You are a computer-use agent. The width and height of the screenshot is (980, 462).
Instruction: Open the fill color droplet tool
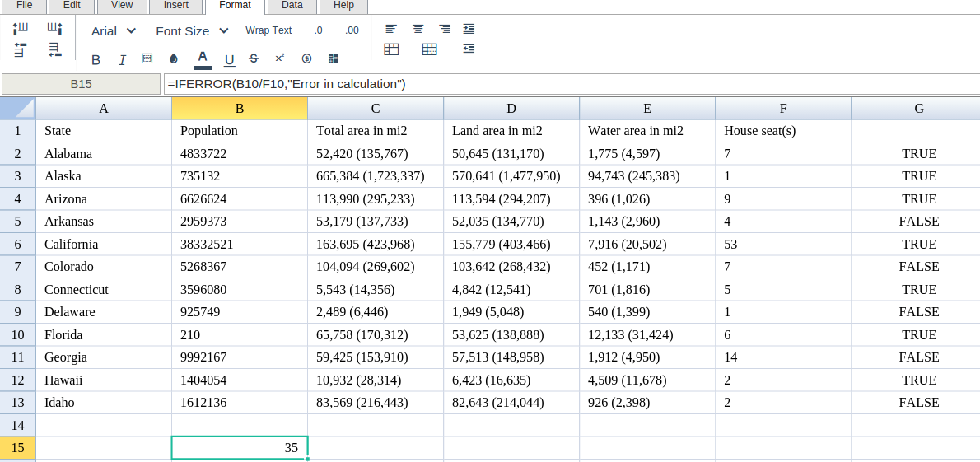tap(174, 58)
